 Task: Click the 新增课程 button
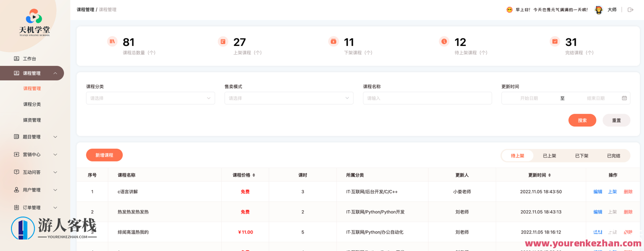(105, 155)
